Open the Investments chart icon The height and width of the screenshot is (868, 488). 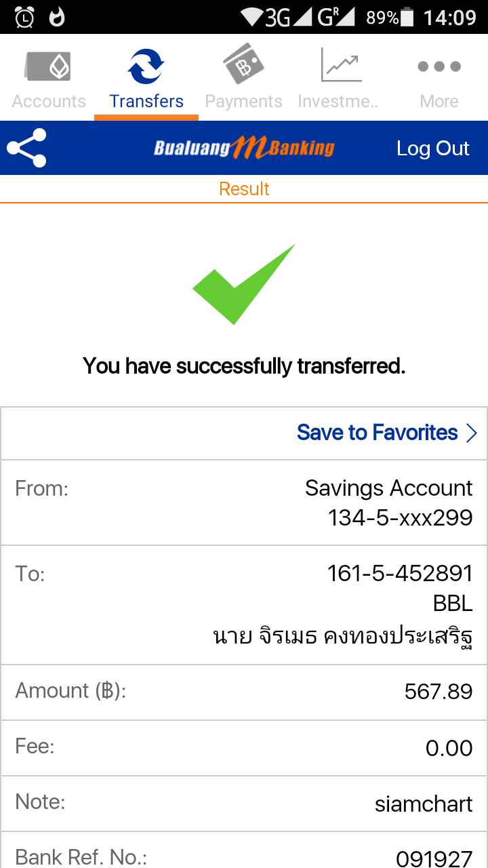click(x=341, y=65)
